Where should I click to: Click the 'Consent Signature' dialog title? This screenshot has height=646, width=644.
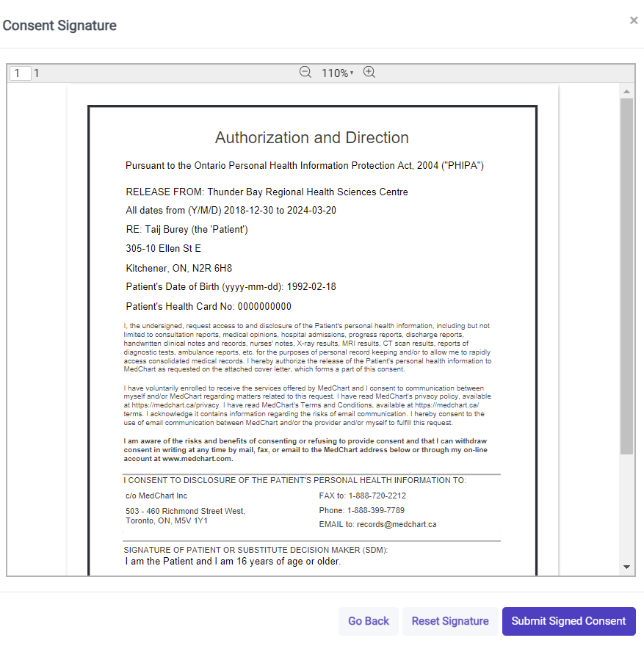(x=59, y=26)
